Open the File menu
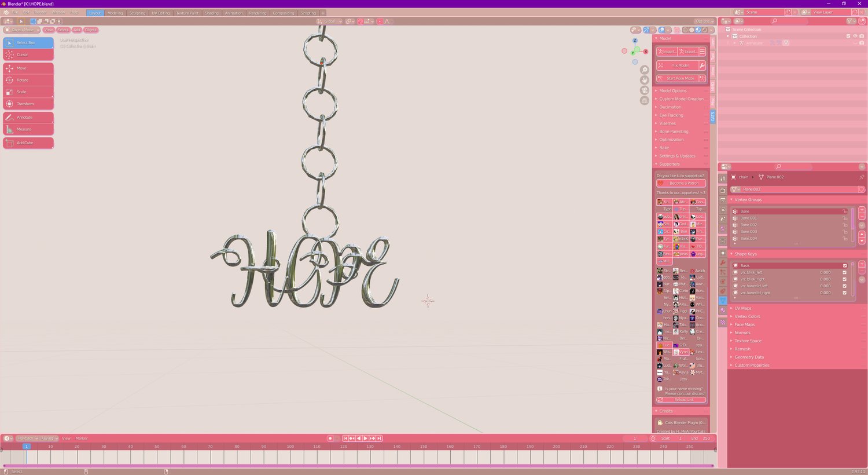Image resolution: width=868 pixels, height=475 pixels. pos(14,12)
